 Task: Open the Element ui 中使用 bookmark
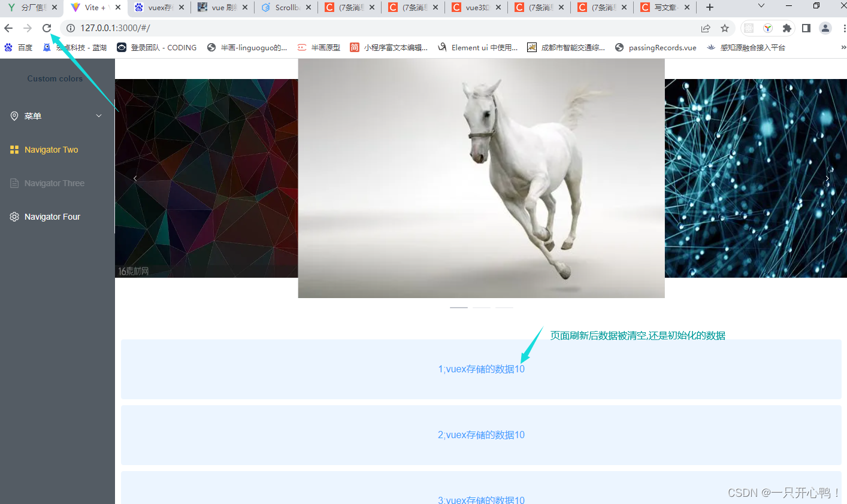coord(478,47)
